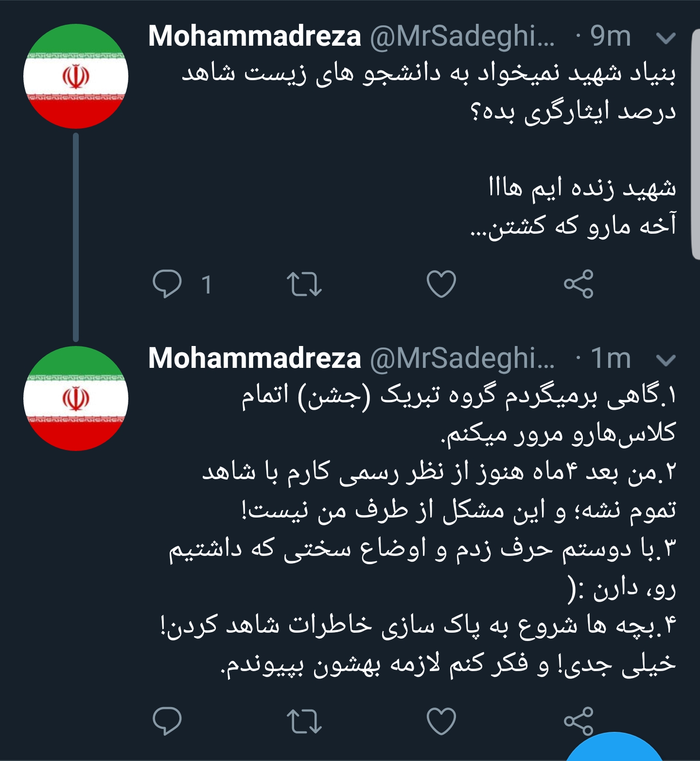This screenshot has height=761, width=700.
Task: Open Mohammadreza profile name in second tweet
Action: click(x=254, y=358)
